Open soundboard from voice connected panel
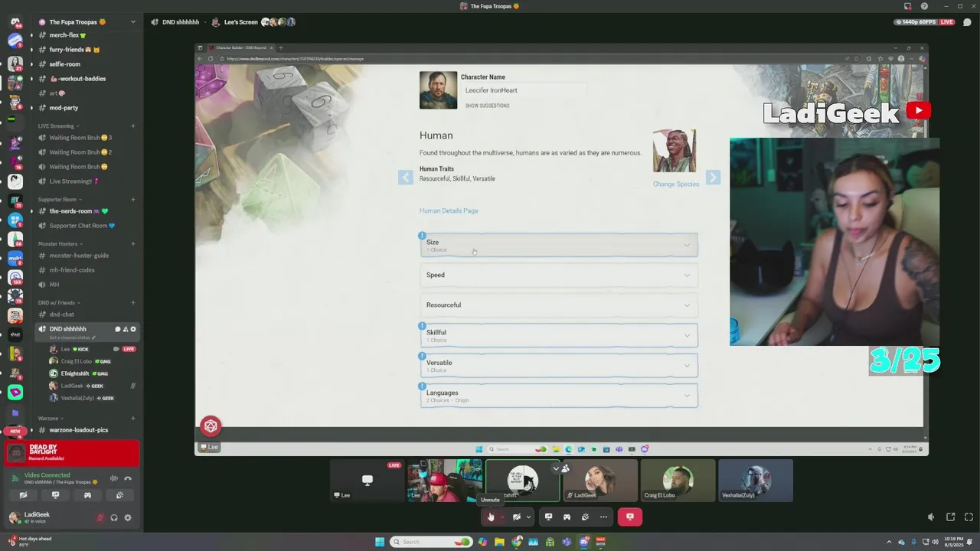Viewport: 980px width, 551px height. pyautogui.click(x=119, y=495)
